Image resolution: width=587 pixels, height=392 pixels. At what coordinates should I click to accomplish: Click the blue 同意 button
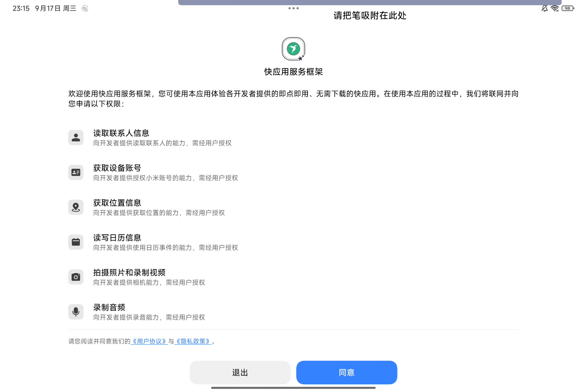tap(347, 372)
